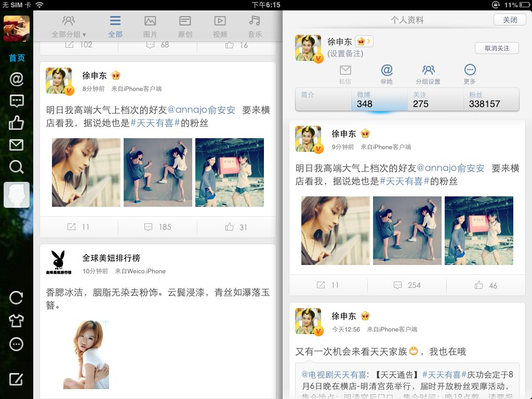
Task: View first photo in profile panel post
Action: 336,231
